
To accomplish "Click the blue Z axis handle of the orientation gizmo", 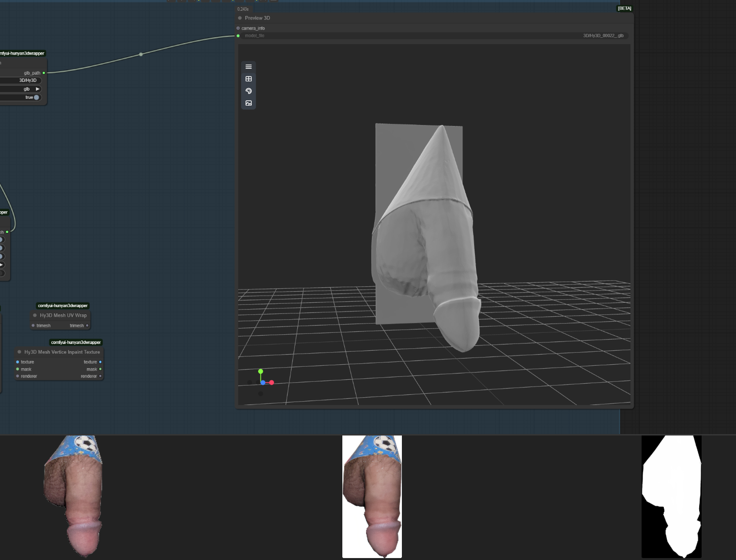I will (263, 383).
